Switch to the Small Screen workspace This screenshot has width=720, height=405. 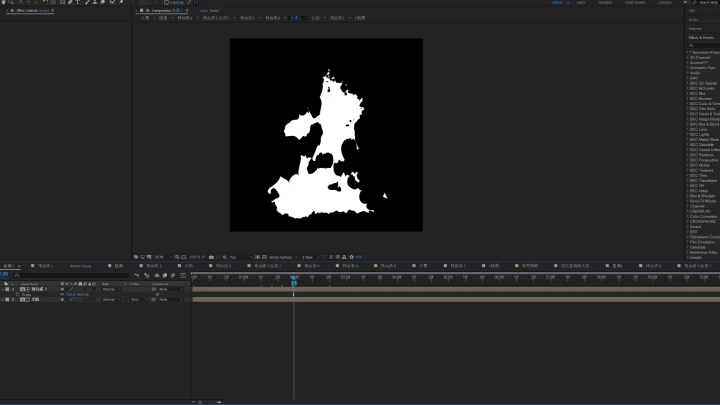635,2
